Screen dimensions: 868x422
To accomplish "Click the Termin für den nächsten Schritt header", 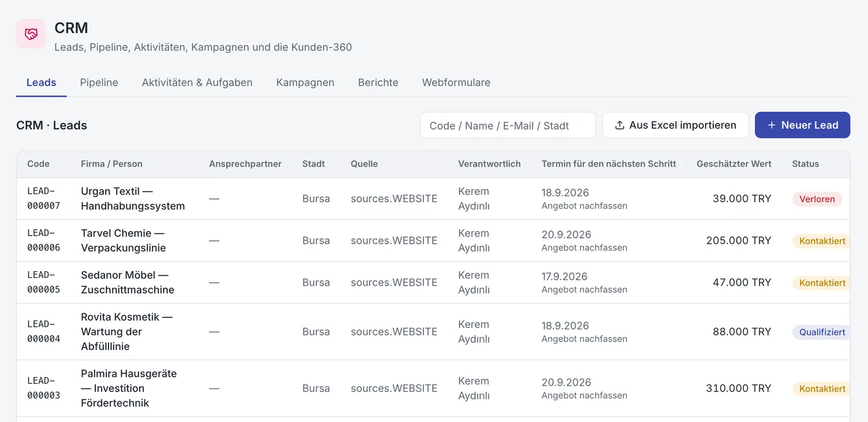I will (x=609, y=164).
